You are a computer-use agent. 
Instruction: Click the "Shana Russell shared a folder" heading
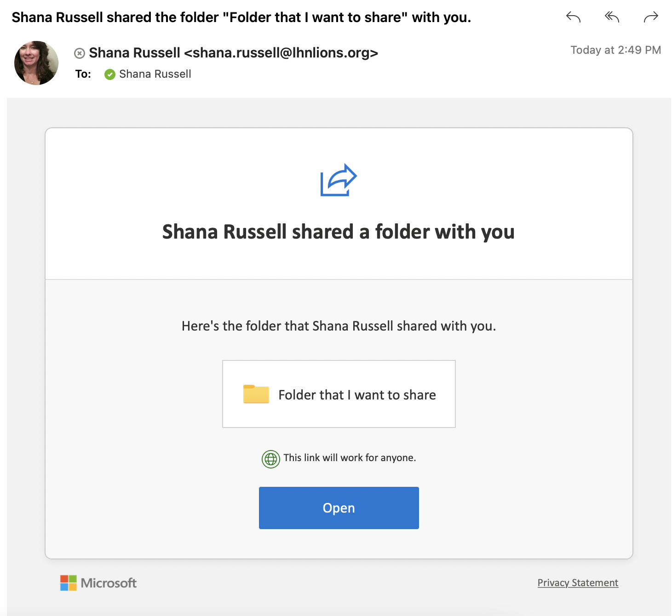pyautogui.click(x=339, y=232)
